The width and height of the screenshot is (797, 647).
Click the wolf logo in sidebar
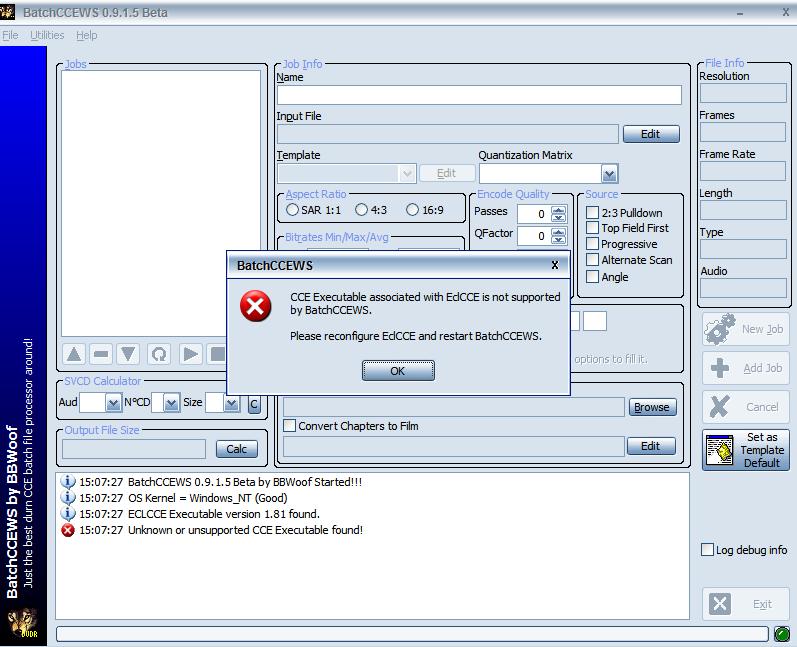23,623
